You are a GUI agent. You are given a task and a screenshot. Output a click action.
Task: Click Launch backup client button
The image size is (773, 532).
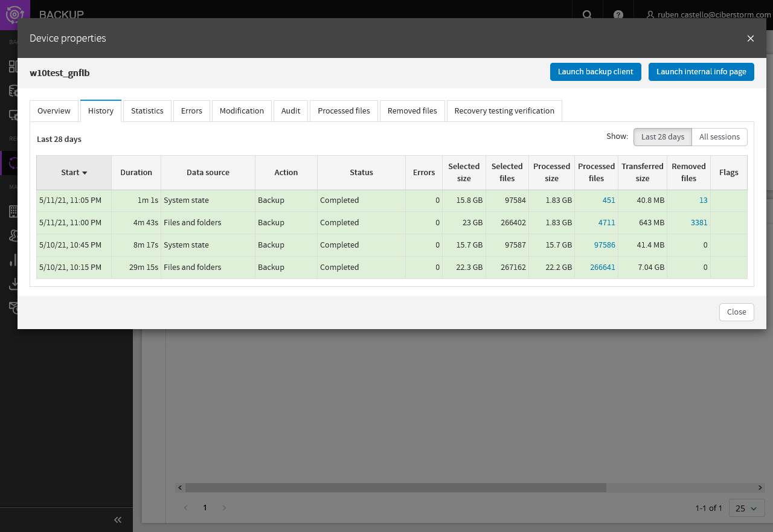point(595,71)
